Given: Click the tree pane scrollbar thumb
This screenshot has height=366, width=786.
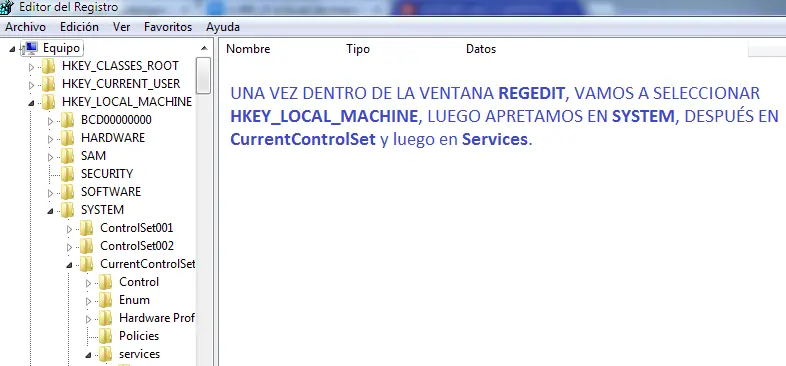Looking at the screenshot, I should pos(204,75).
